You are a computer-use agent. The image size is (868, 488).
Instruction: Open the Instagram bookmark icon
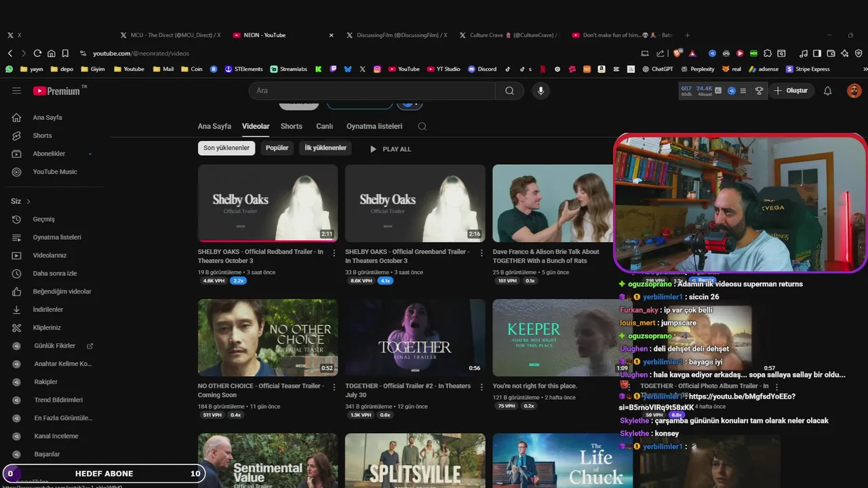coord(377,69)
